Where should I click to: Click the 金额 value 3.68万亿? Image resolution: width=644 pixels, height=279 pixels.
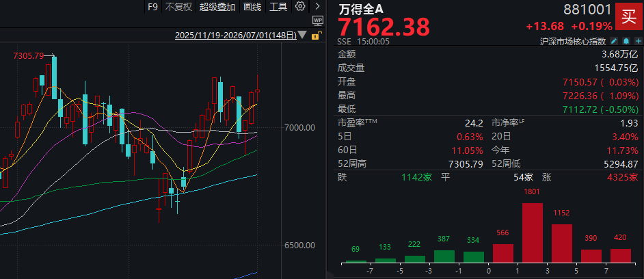(x=619, y=54)
